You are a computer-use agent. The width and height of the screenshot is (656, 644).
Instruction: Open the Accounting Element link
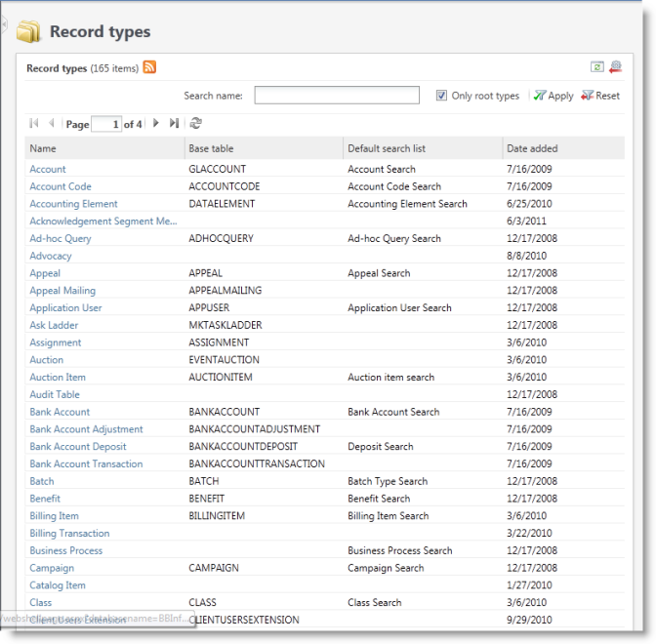(x=73, y=204)
